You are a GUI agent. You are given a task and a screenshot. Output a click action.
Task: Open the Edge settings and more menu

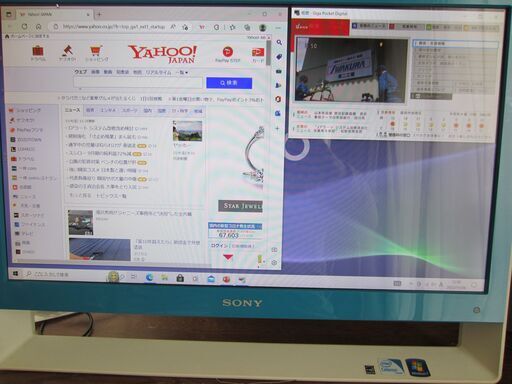[278, 28]
